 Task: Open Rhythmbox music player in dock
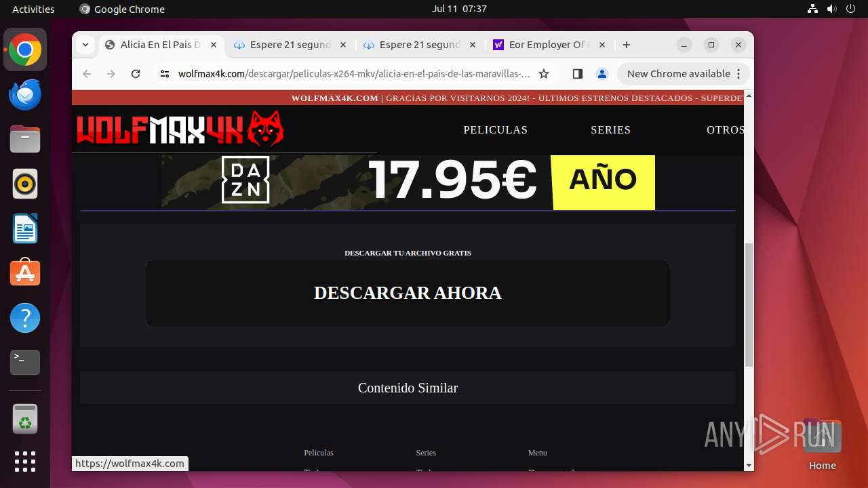(25, 184)
